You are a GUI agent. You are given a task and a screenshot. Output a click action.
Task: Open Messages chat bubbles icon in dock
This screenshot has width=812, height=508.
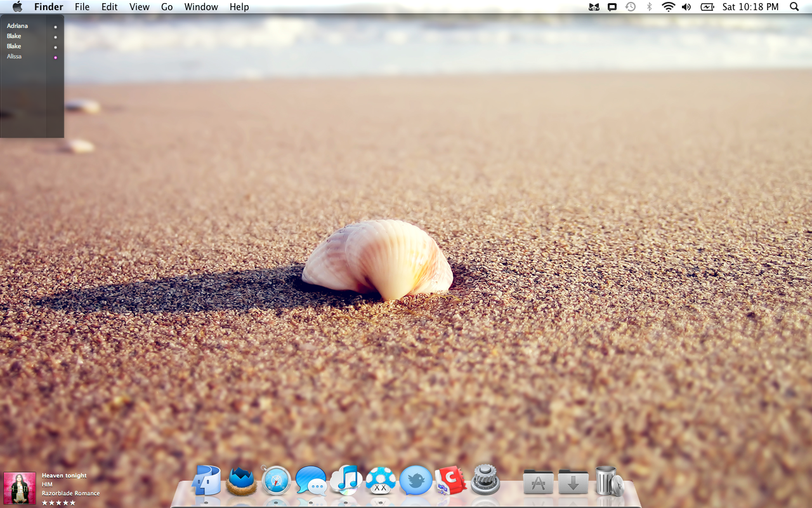tap(311, 481)
